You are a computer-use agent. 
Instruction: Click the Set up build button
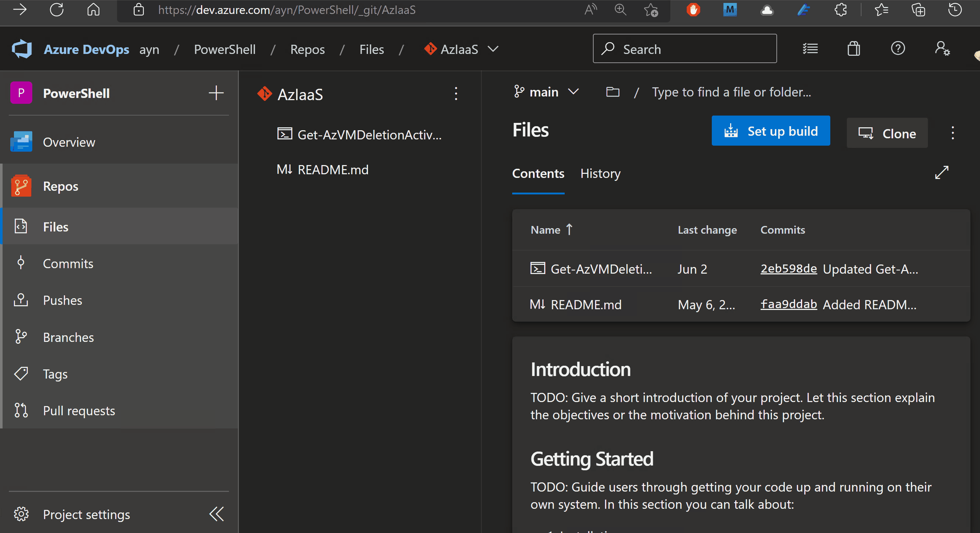(x=770, y=131)
